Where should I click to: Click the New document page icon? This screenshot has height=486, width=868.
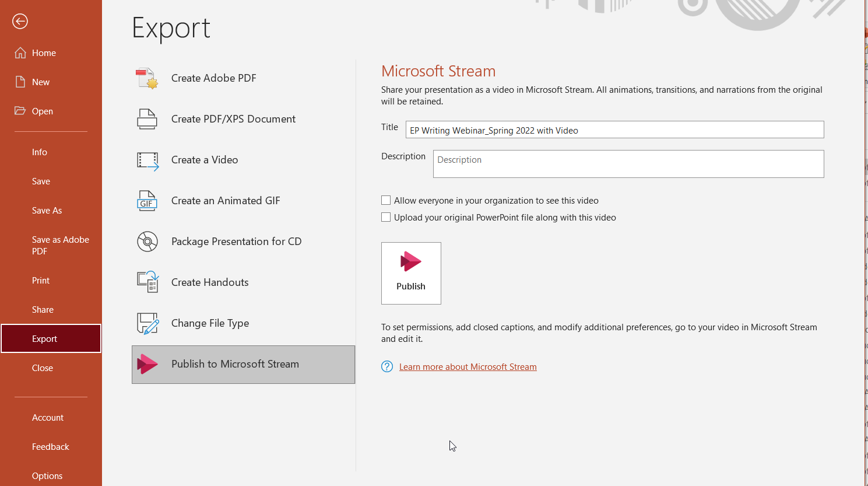pos(20,82)
